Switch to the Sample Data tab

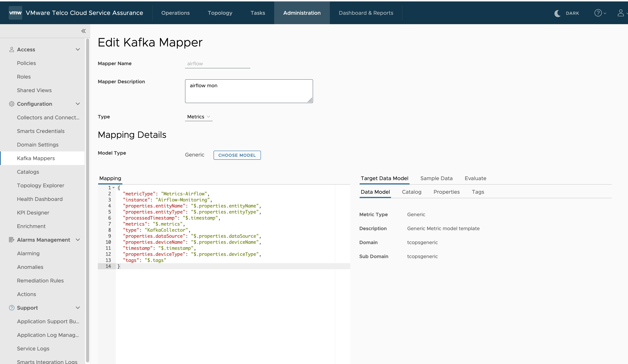point(436,178)
